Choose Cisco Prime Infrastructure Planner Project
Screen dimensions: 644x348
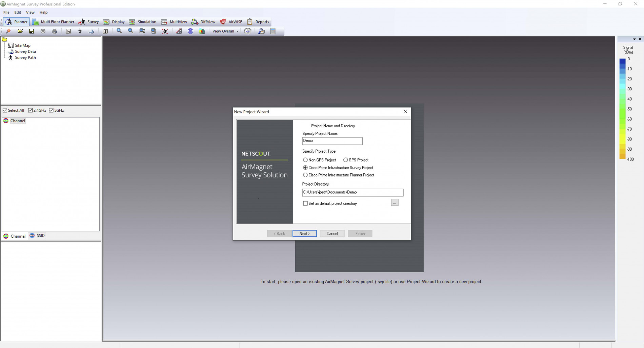[x=305, y=175]
